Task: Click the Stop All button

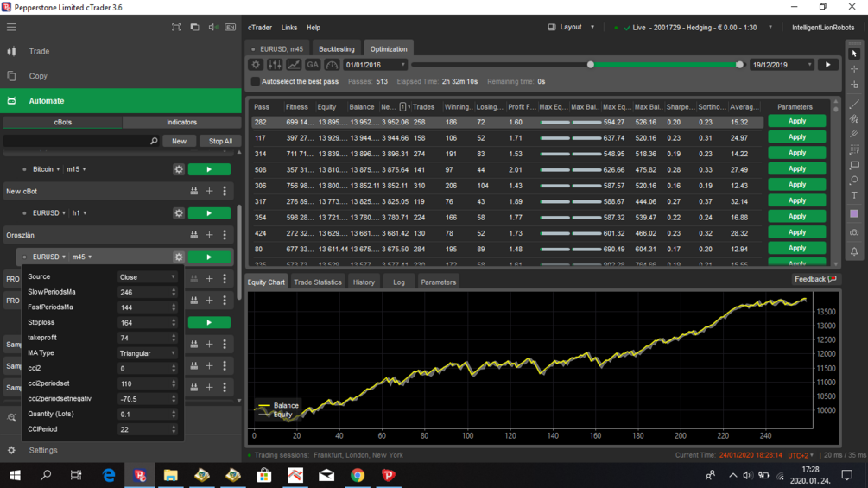Action: pos(220,141)
